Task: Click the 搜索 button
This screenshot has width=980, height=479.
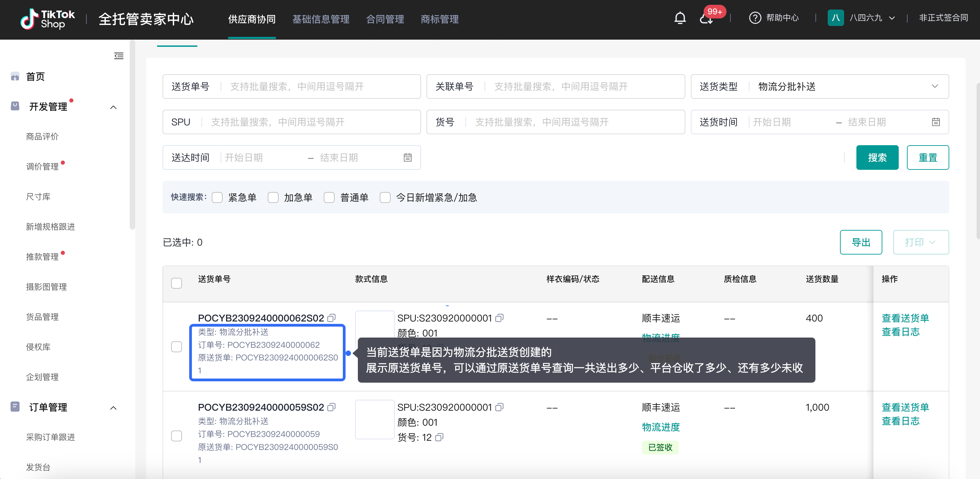Action: point(878,158)
